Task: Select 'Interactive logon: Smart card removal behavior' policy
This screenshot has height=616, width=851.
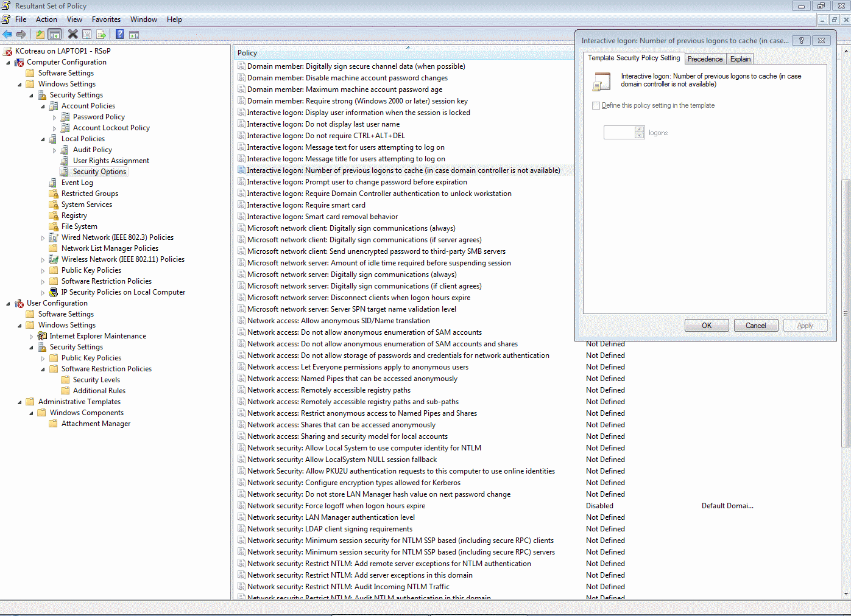Action: coord(322,217)
